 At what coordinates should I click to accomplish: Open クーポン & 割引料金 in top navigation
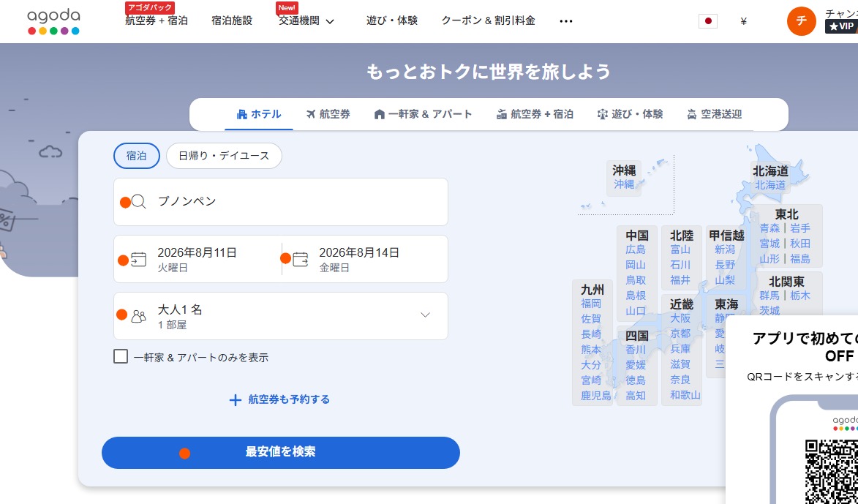488,20
